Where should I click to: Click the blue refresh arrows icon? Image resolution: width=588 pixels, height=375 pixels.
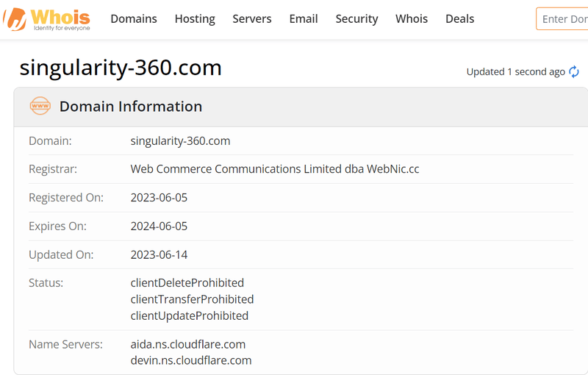coord(574,71)
